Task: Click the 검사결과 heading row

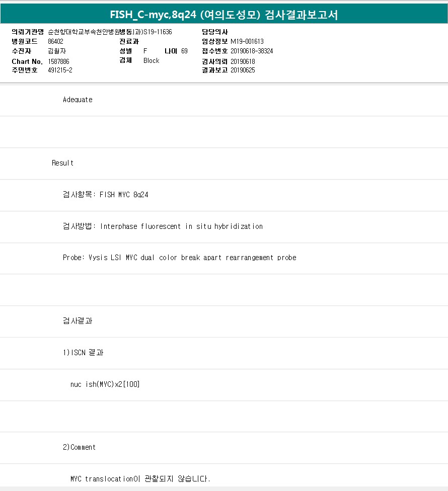Action: tap(224, 321)
